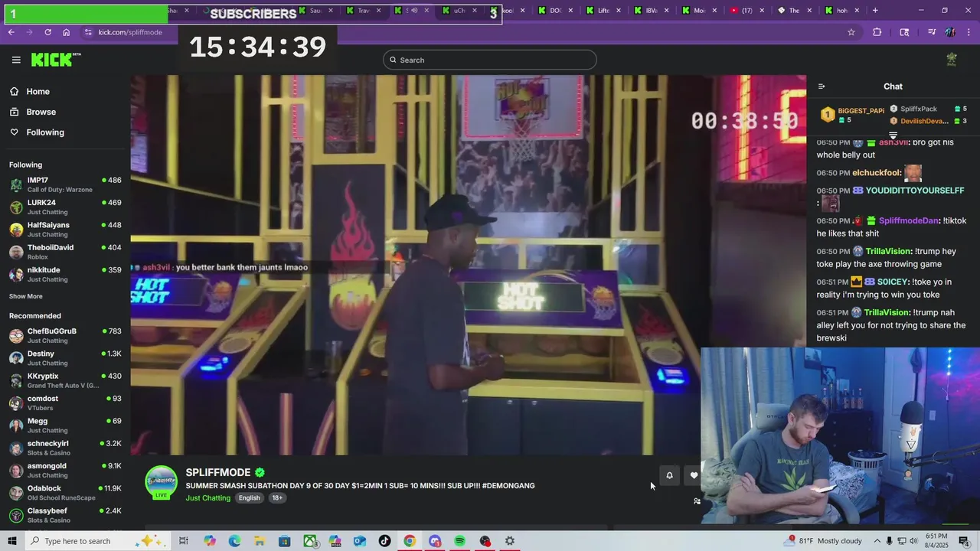Open Chrome media control icon
Image resolution: width=980 pixels, height=551 pixels.
tap(932, 32)
